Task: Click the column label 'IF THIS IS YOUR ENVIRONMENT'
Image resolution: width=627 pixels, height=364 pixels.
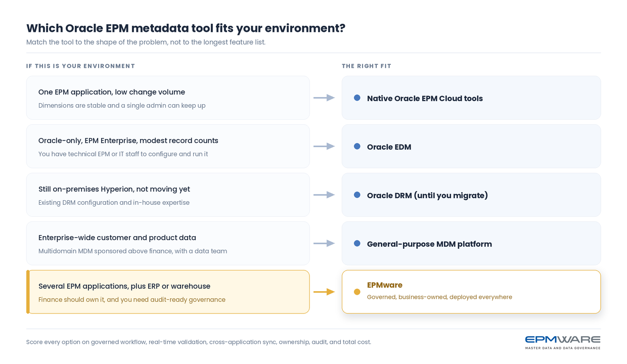Action: point(80,66)
